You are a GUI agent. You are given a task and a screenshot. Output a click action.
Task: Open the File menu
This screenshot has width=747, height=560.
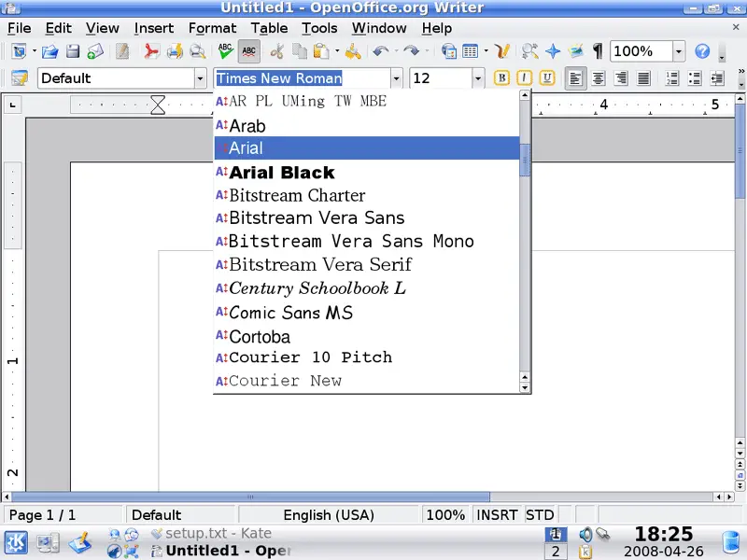tap(19, 28)
